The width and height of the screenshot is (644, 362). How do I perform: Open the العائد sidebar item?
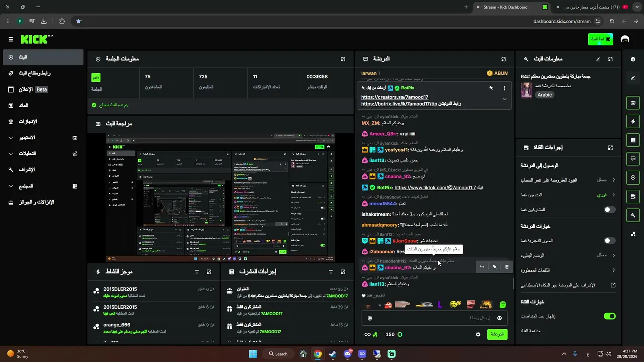point(42,106)
